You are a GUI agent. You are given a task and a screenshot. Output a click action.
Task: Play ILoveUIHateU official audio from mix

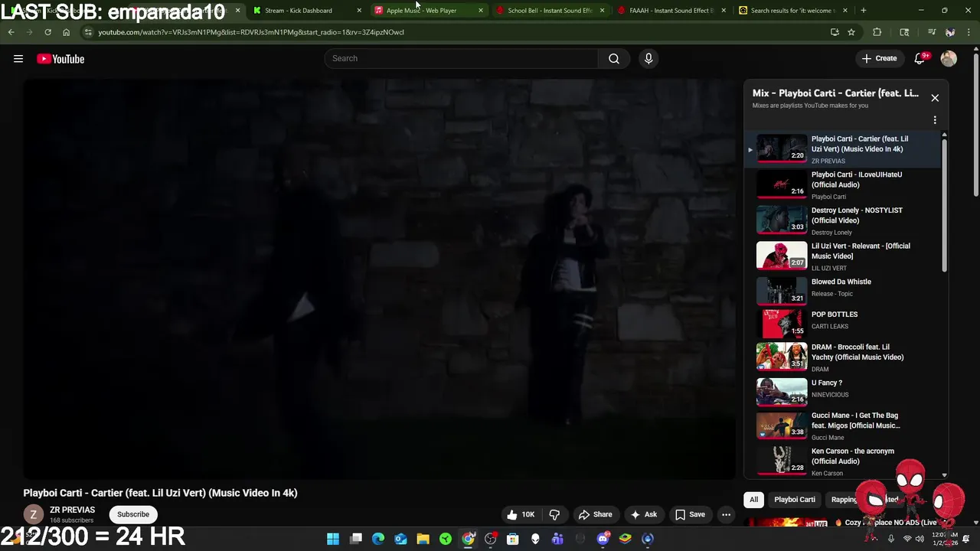tap(842, 184)
